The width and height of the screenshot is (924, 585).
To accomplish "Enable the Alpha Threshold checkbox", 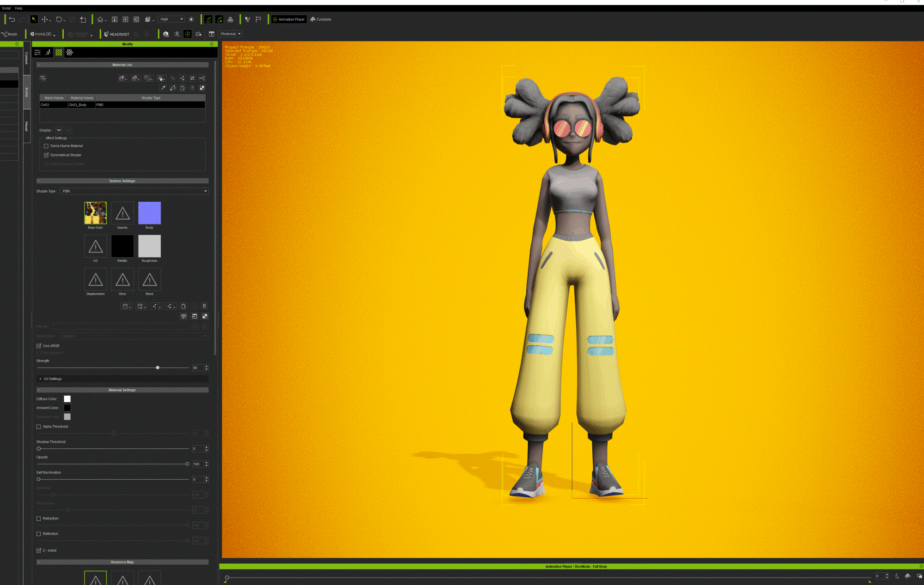I will [39, 427].
